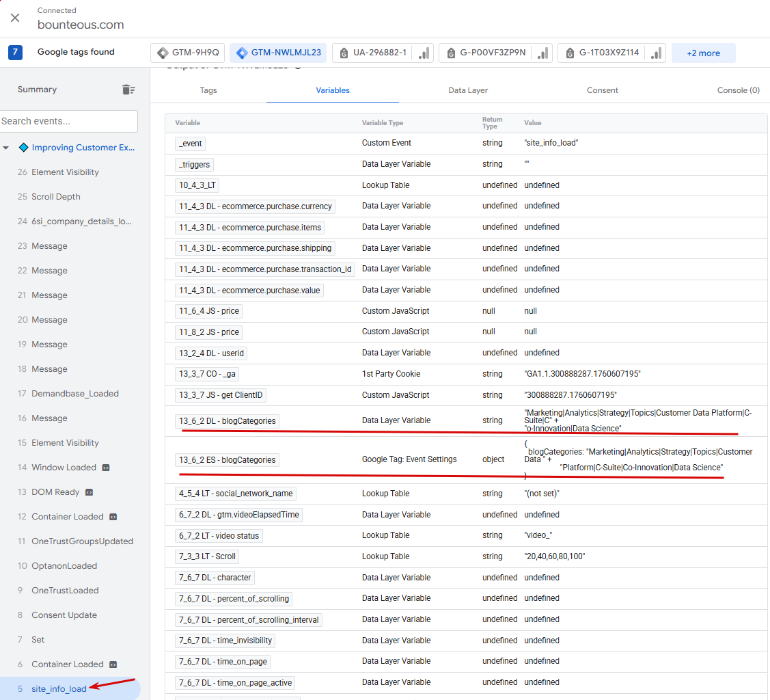Click the 13_6_2 DL - blogCategories variable

[228, 421]
